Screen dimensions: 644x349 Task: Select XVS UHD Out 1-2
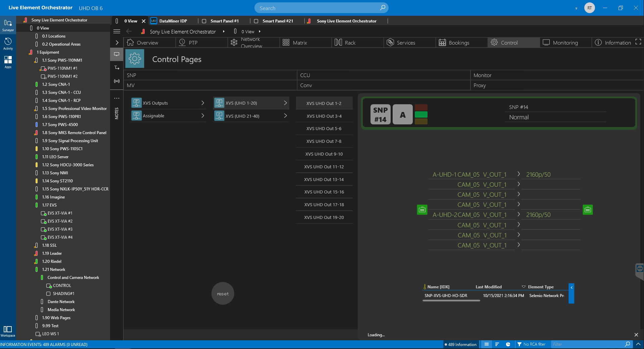click(x=324, y=103)
